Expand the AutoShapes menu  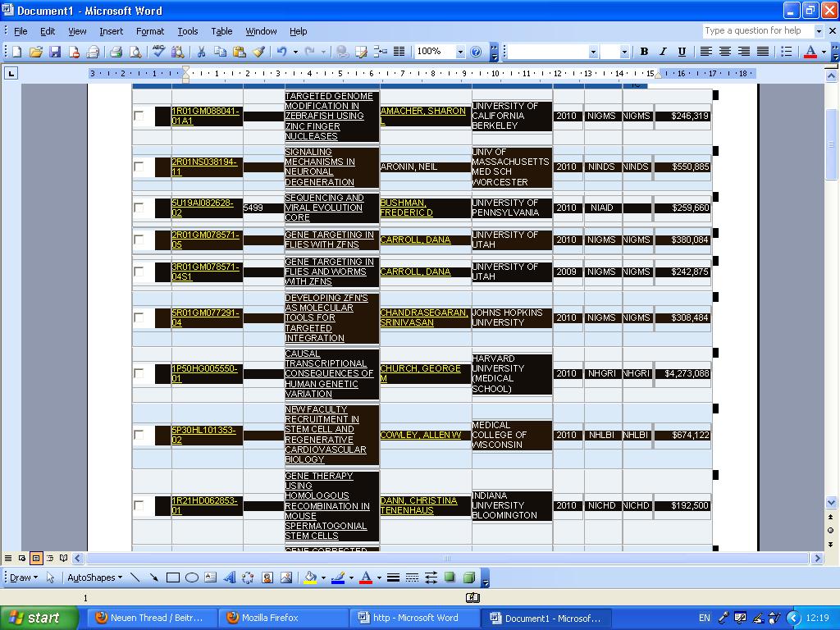coord(94,577)
